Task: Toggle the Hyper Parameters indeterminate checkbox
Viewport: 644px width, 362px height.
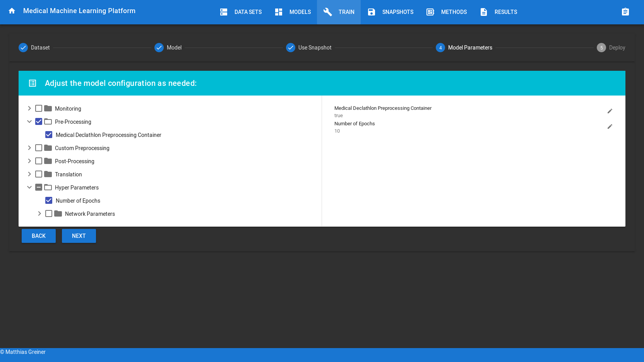Action: point(39,187)
